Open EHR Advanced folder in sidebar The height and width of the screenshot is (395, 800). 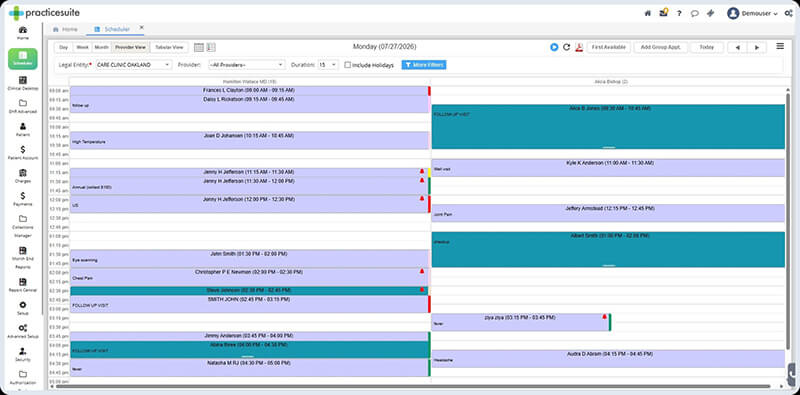[22, 106]
